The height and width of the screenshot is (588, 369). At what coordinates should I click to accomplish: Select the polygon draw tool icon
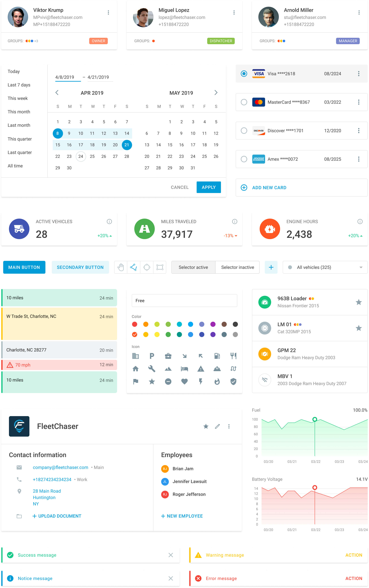134,267
